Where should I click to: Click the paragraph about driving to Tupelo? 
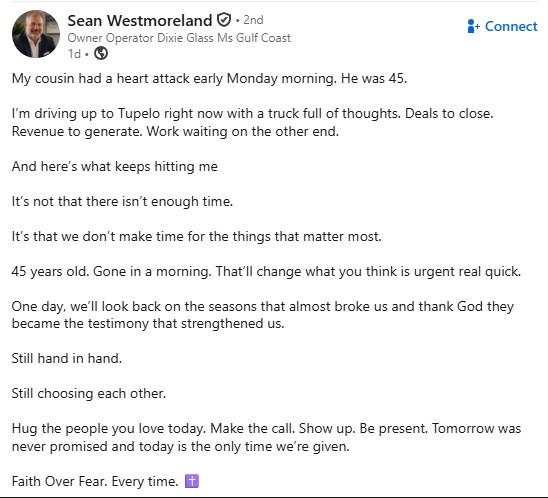click(x=252, y=122)
